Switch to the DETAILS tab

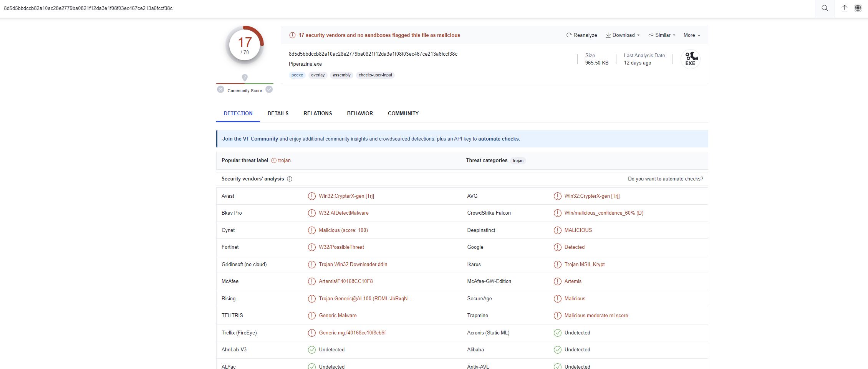[278, 114]
